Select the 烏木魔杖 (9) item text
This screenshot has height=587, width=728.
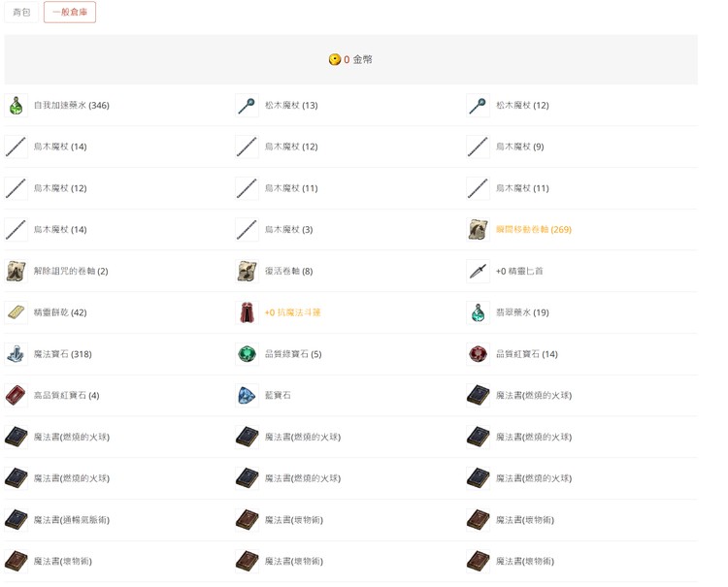519,147
